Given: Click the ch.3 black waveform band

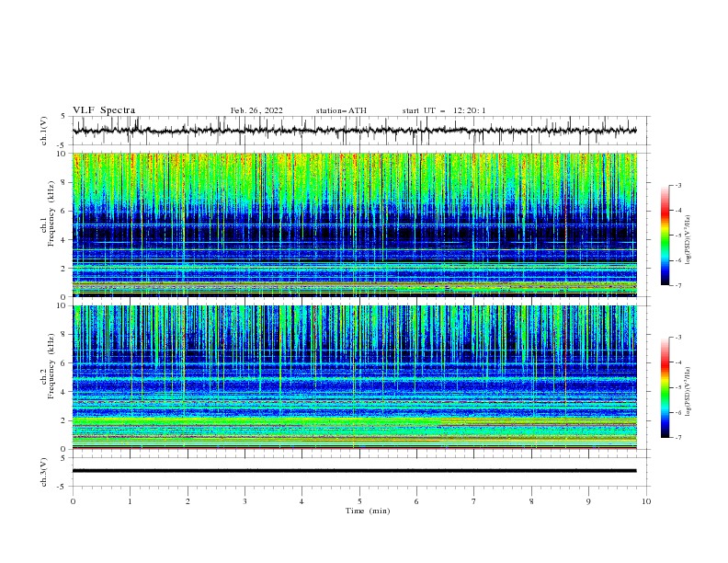Looking at the screenshot, I should click(355, 471).
